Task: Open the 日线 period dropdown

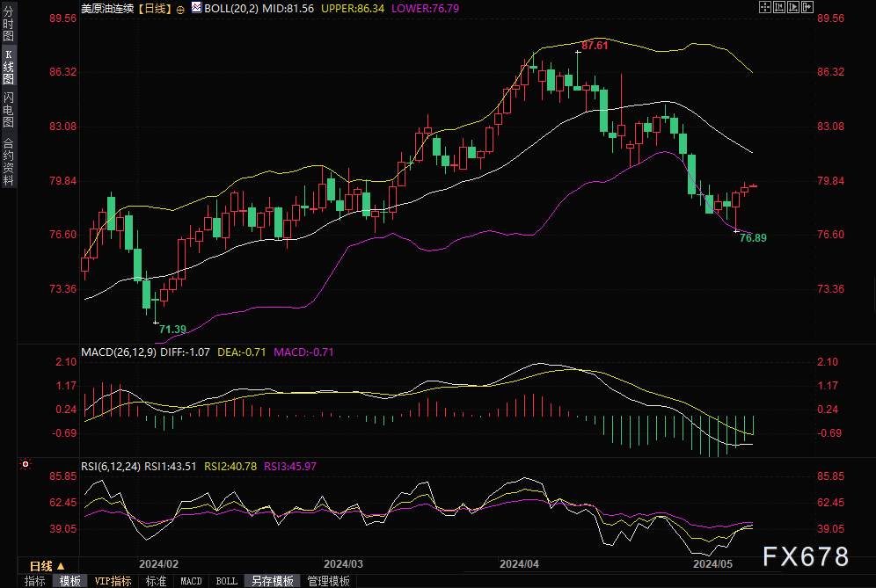Action: (x=47, y=566)
